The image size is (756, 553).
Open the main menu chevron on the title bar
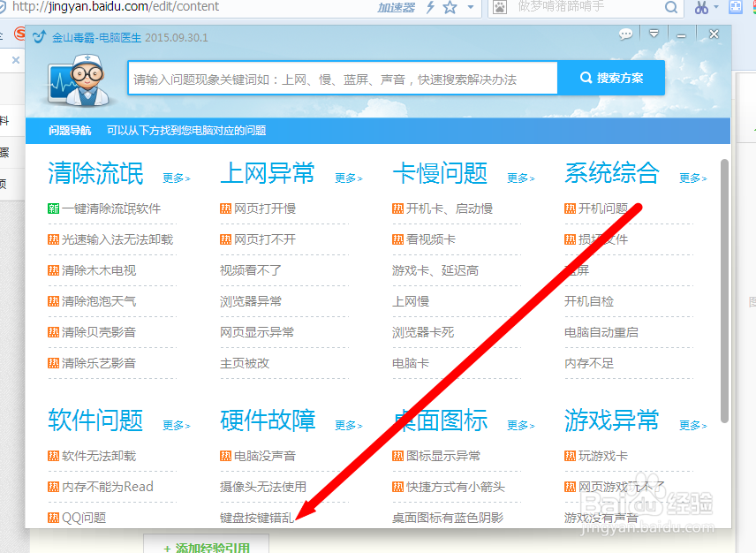click(654, 34)
